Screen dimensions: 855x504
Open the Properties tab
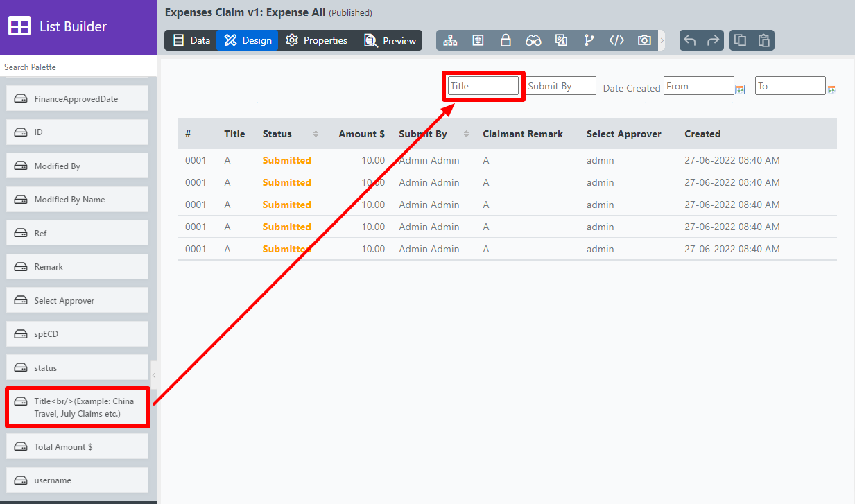[x=316, y=40]
